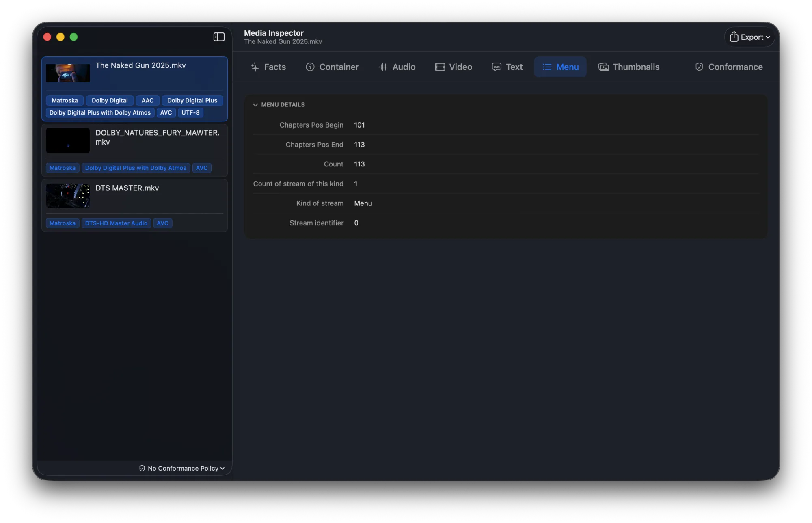812x523 pixels.
Task: Click the Facts sparkle icon
Action: [255, 67]
